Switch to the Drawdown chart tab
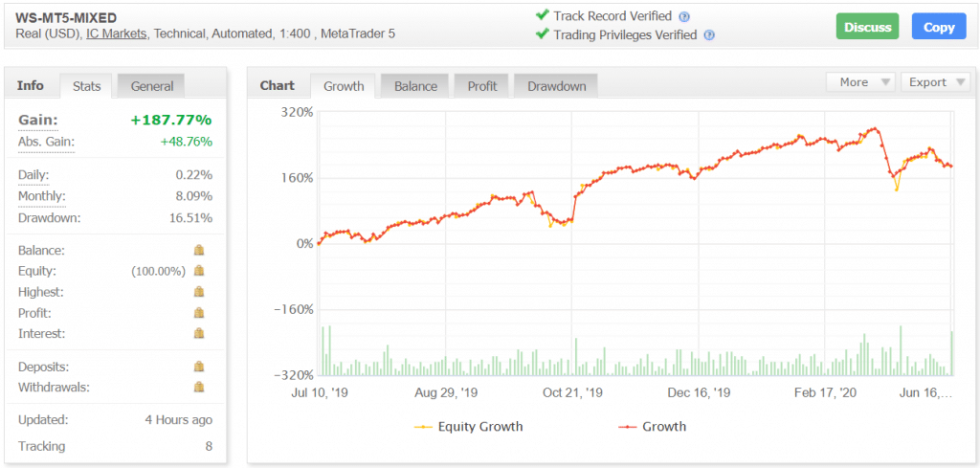The width and height of the screenshot is (980, 468). 556,86
